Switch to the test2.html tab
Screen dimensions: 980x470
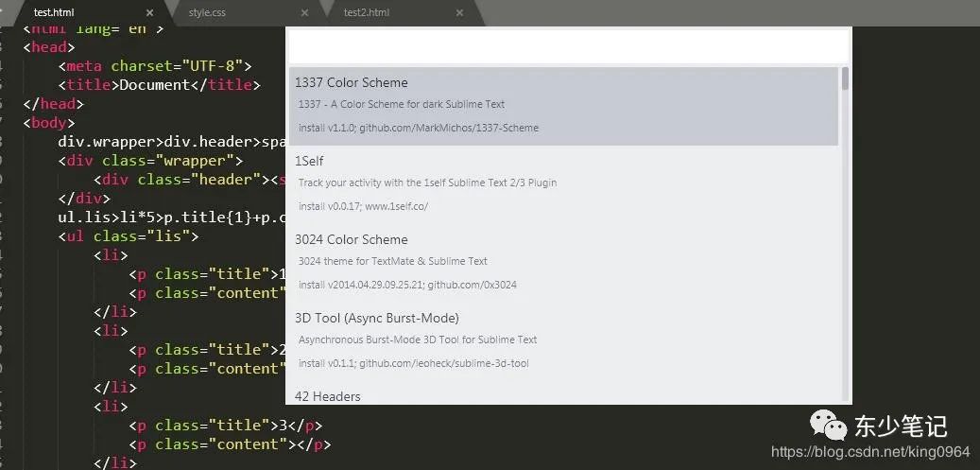367,13
